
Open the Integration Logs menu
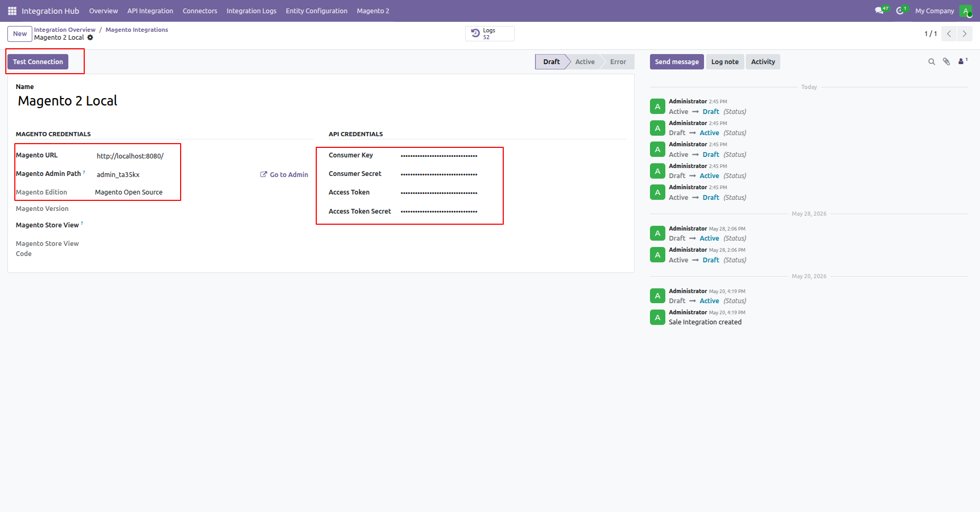(251, 11)
